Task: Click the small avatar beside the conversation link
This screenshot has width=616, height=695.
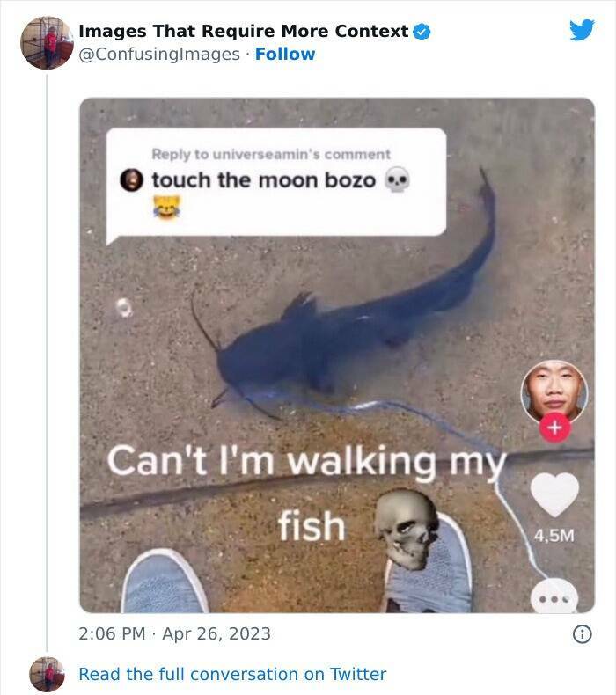Action: (x=47, y=674)
